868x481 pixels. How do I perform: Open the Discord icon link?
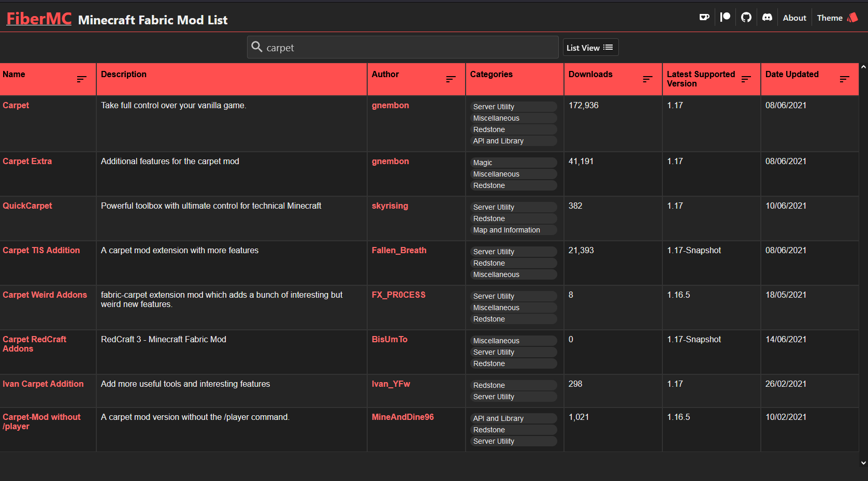click(768, 17)
